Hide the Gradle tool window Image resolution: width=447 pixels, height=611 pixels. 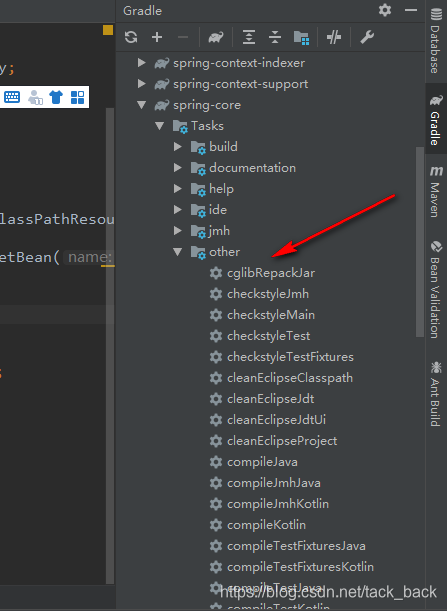click(411, 10)
